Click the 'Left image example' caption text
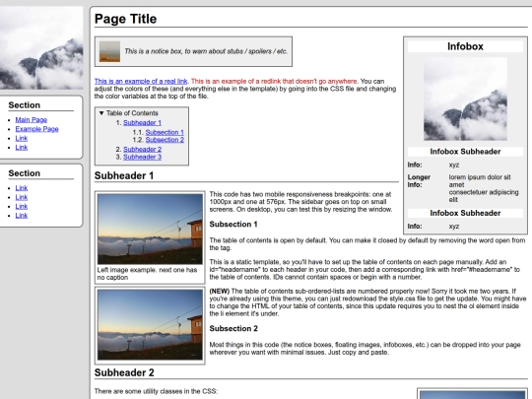The image size is (532, 399). [x=147, y=274]
